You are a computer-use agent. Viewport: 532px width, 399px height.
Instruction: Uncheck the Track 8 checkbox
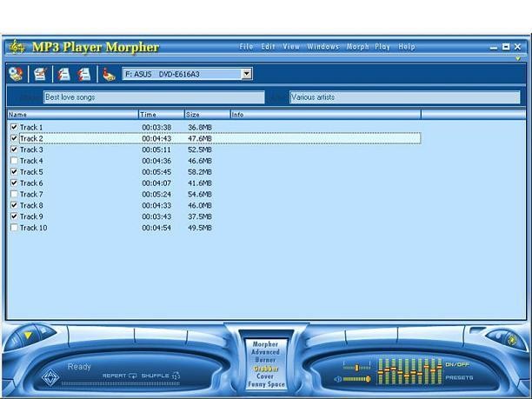point(14,205)
